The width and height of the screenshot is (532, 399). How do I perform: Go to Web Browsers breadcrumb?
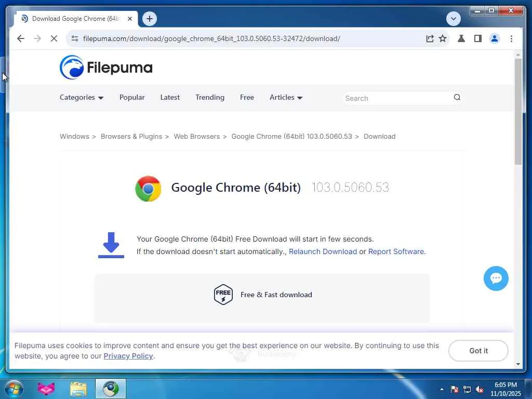(197, 137)
